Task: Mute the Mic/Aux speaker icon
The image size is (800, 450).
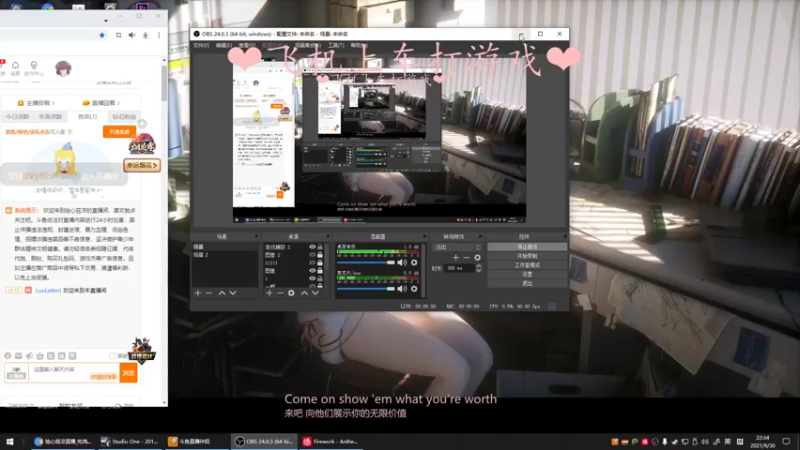Action: [402, 289]
